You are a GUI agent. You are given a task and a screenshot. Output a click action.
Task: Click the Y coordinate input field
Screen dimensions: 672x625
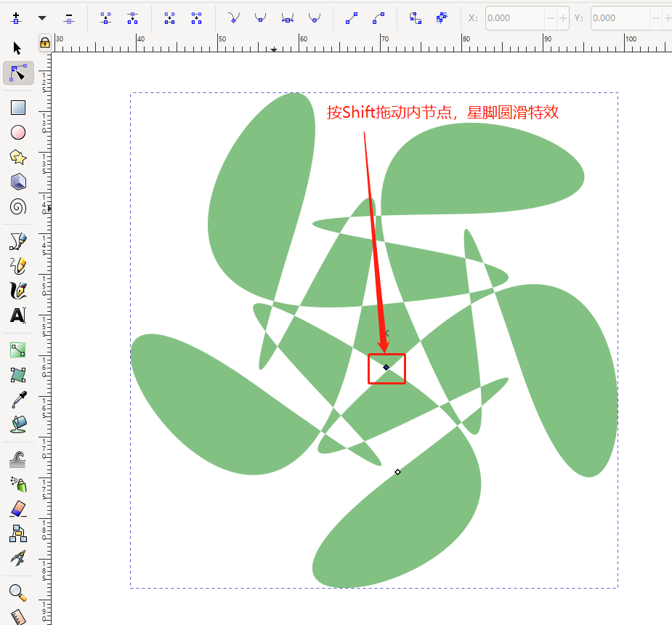[x=620, y=18]
